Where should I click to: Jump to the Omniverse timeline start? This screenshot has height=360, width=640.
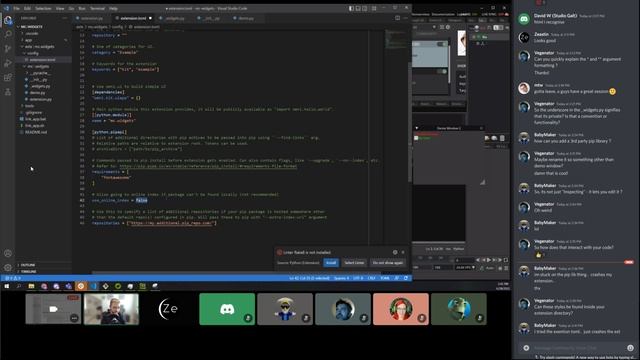pos(478,260)
